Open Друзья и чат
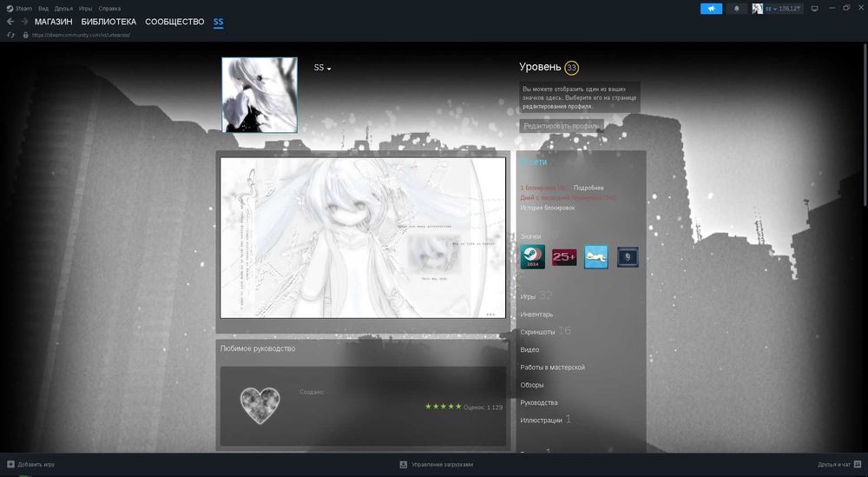This screenshot has width=868, height=477. (833, 465)
